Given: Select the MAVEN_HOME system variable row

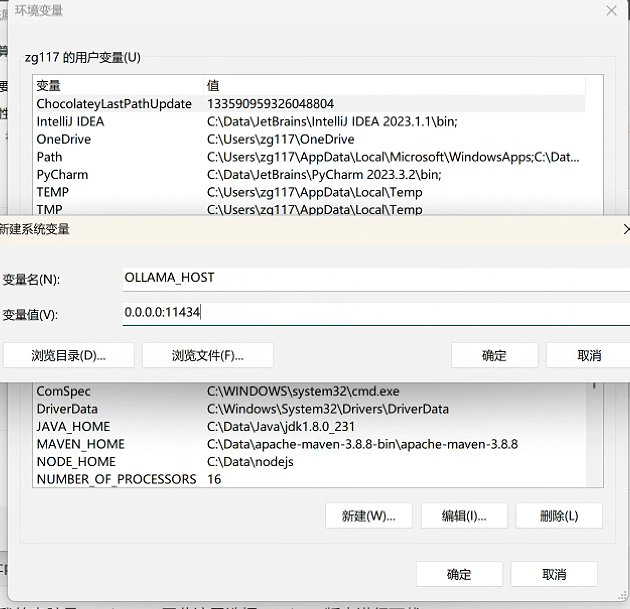Looking at the screenshot, I should pyautogui.click(x=80, y=444).
